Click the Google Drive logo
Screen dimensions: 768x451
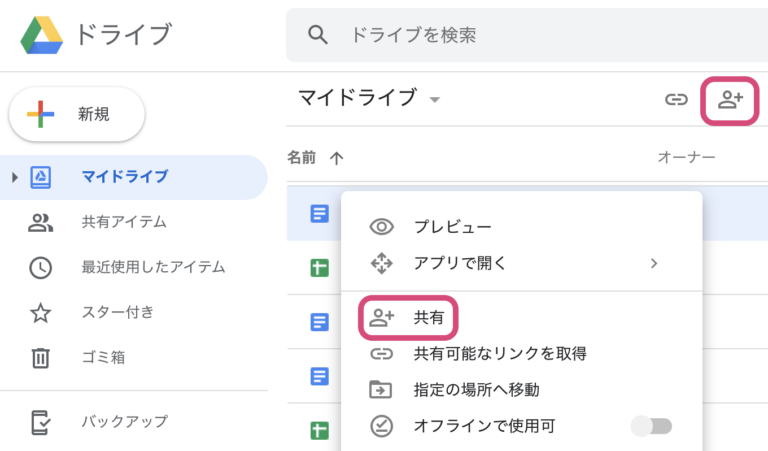tap(43, 34)
